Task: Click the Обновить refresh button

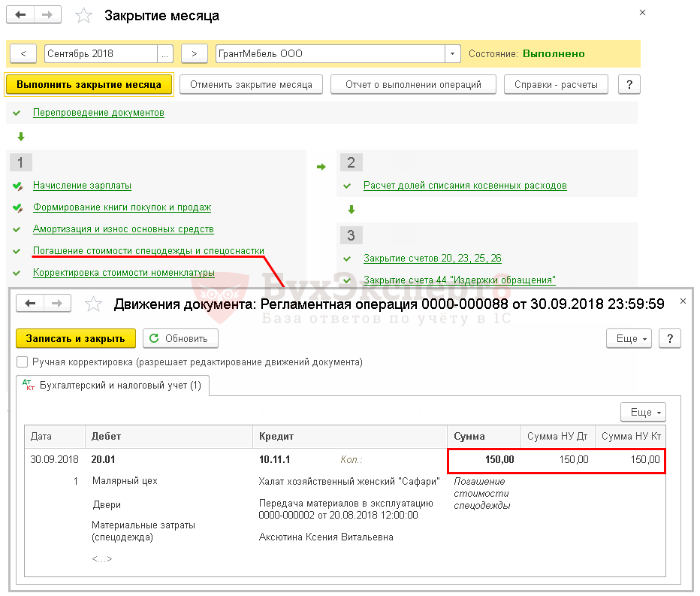Action: 180,338
